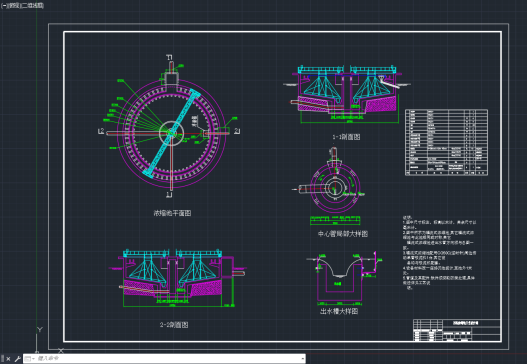The width and height of the screenshot is (527, 364).
Task: Click the command line grip handle
Action: (x=3, y=359)
